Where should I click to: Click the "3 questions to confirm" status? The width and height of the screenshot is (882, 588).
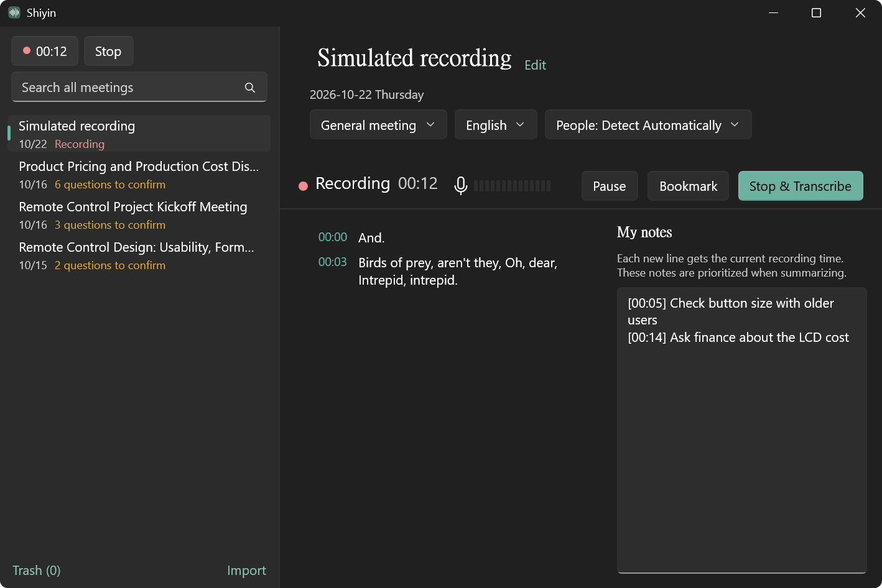pyautogui.click(x=110, y=225)
